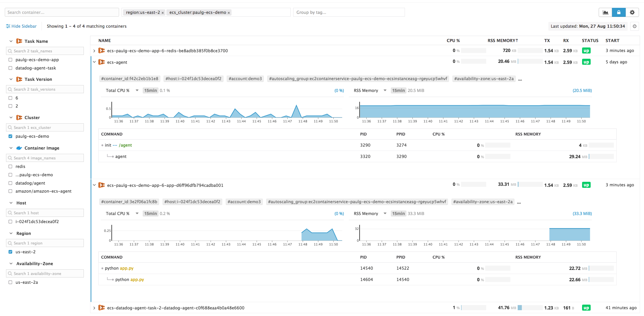Click the (20.5 MiB) link above the memory chart
644x316 pixels.
582,90
